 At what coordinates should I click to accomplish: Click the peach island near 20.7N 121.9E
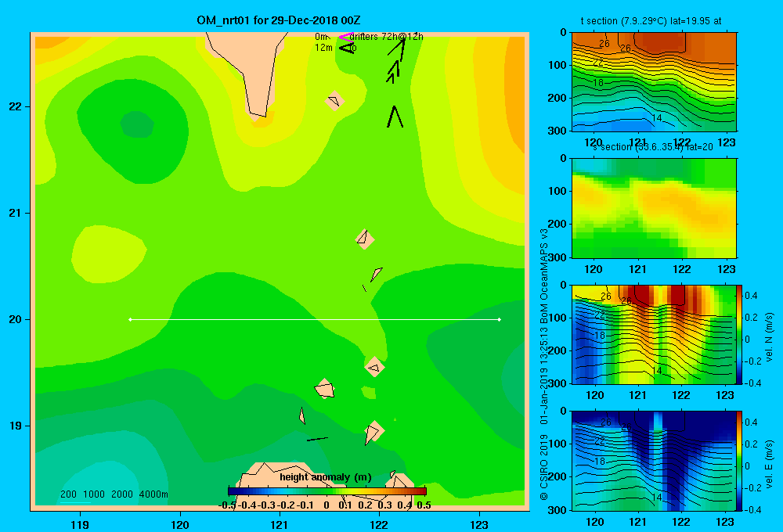[x=365, y=239]
